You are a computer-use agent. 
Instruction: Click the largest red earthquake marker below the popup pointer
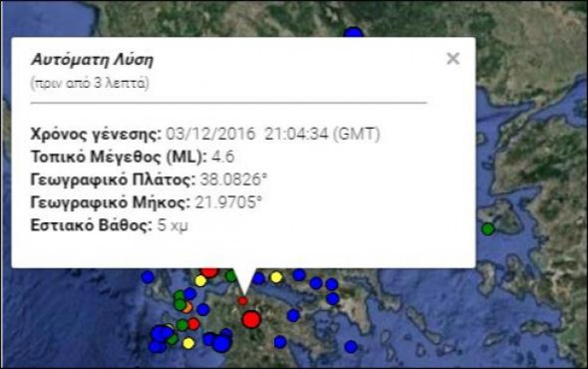tap(251, 319)
